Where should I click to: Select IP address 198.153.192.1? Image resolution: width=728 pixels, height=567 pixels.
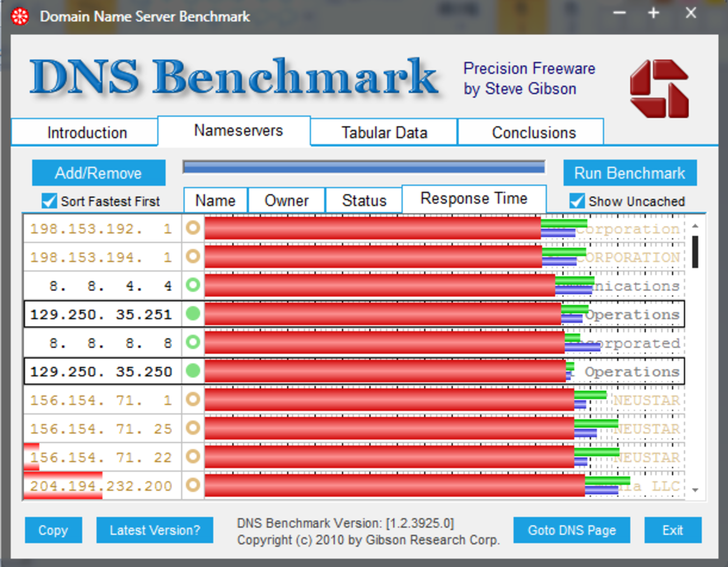101,229
